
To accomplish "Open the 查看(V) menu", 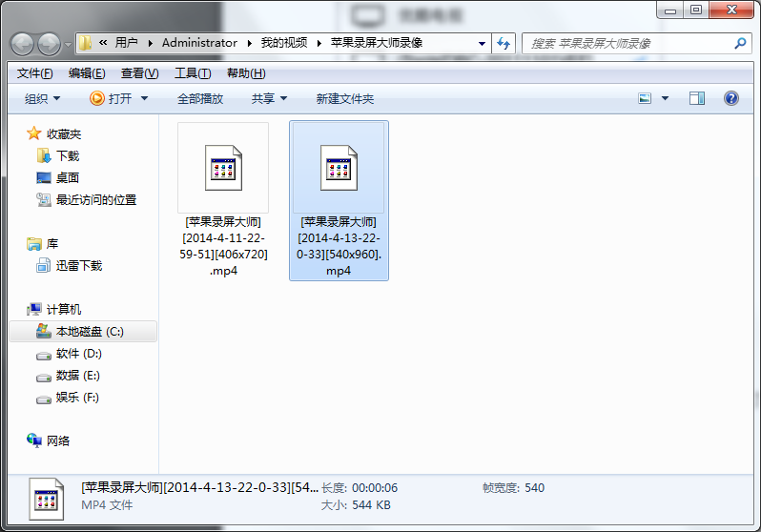I will [x=140, y=73].
